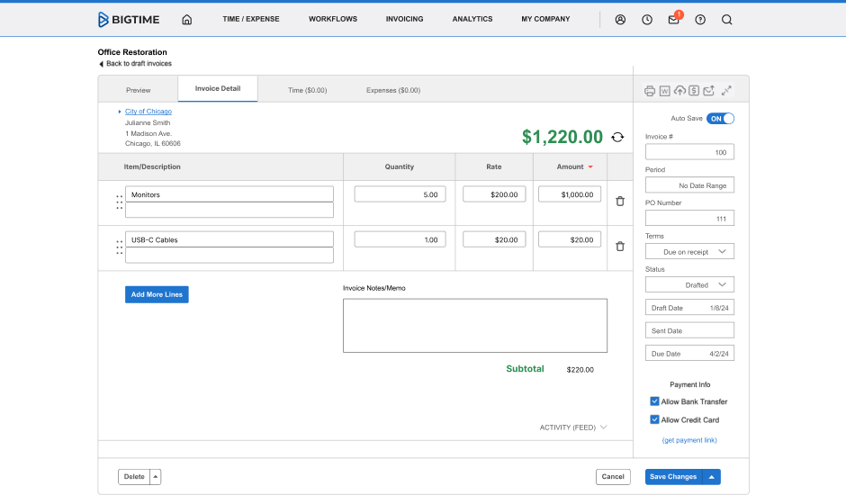Open the inbox mail notification icon
846x504 pixels.
click(x=674, y=20)
